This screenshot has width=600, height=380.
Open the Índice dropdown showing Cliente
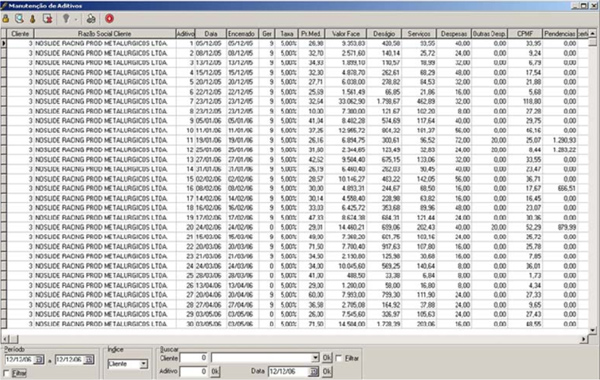(x=143, y=364)
